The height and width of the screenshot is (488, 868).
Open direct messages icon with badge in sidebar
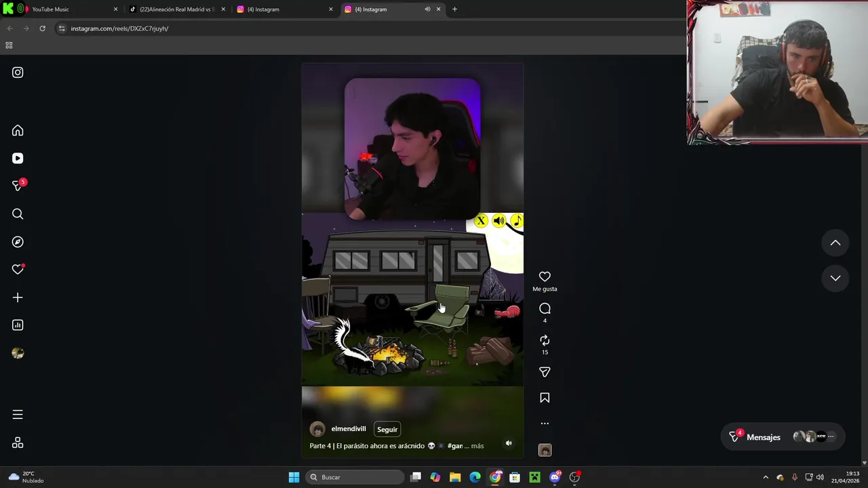[x=18, y=186]
